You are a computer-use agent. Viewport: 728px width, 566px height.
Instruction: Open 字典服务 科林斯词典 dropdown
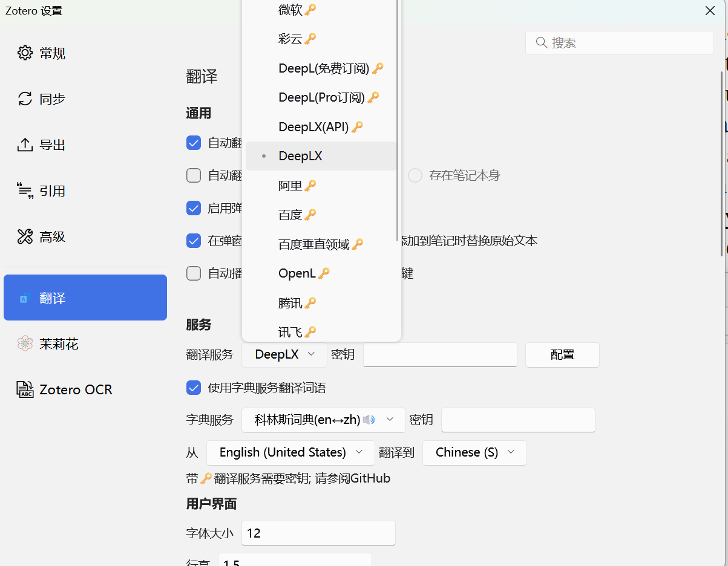324,420
